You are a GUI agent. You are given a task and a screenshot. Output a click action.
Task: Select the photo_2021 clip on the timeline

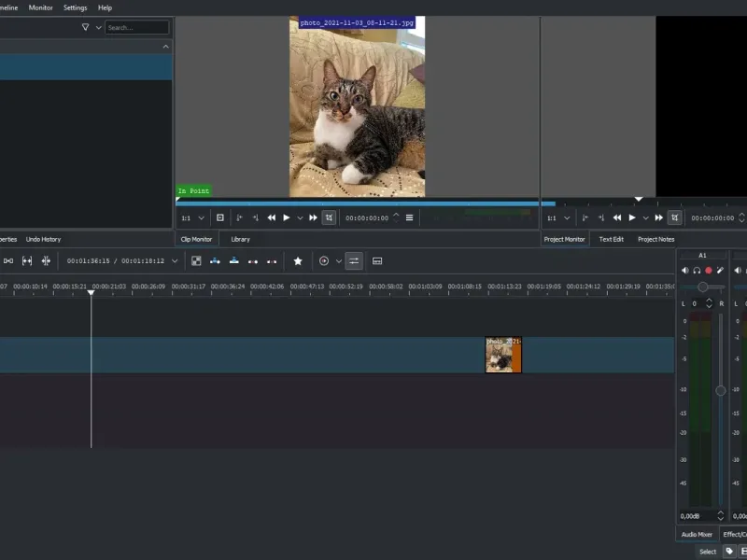(503, 354)
